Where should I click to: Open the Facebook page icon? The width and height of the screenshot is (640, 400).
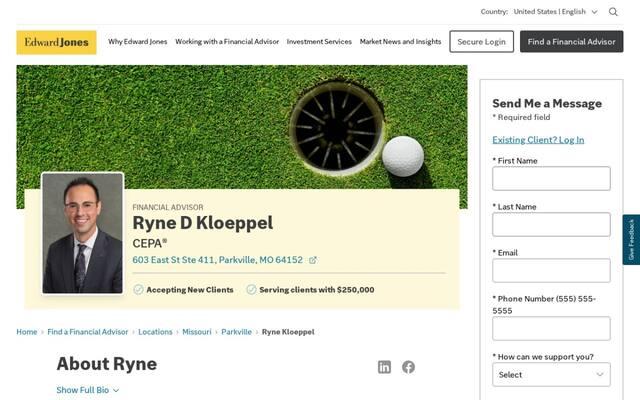(x=408, y=367)
